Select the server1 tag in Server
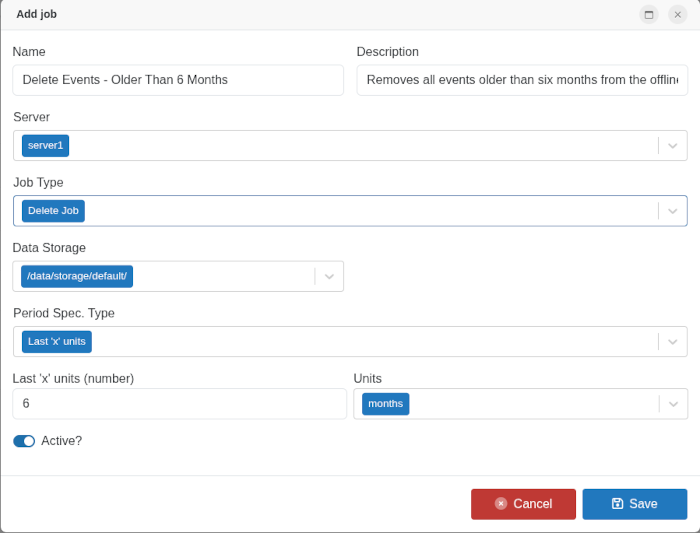The width and height of the screenshot is (700, 533). [x=46, y=146]
